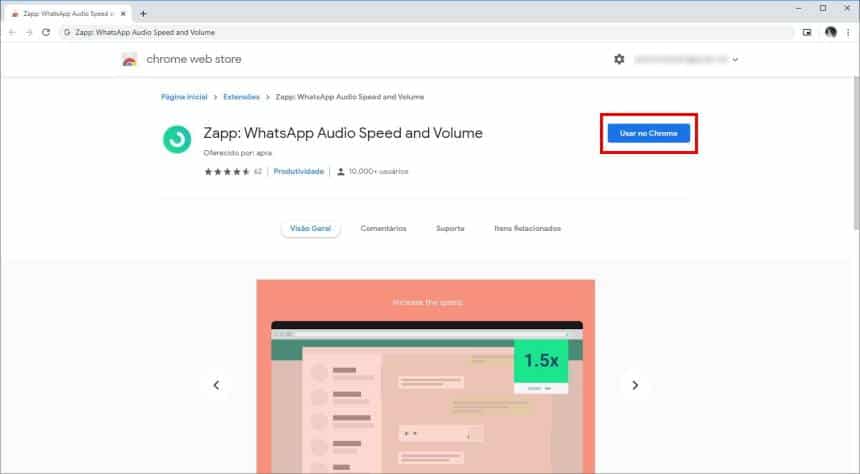Image resolution: width=860 pixels, height=474 pixels.
Task: Go back with the browser back arrow
Action: point(12,32)
